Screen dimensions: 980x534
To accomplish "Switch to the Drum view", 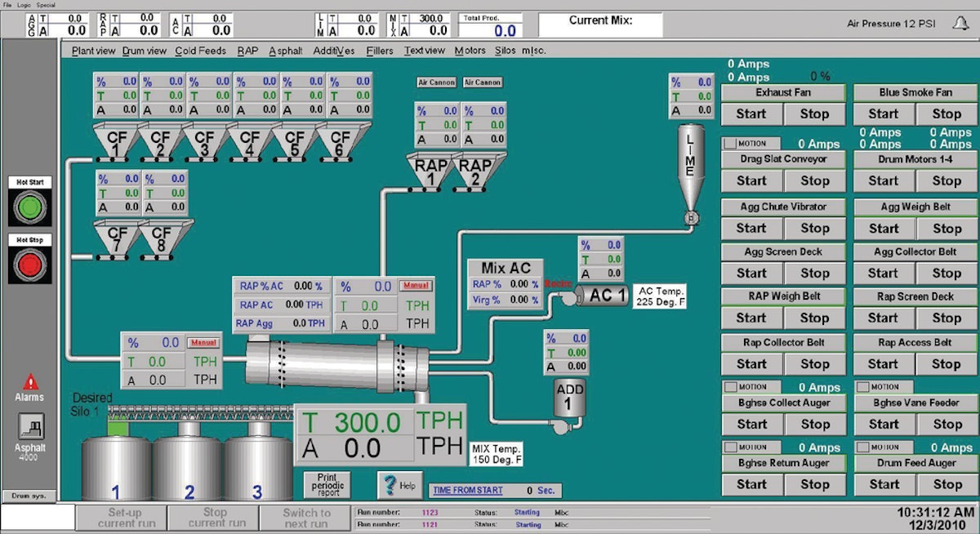I will [x=144, y=50].
